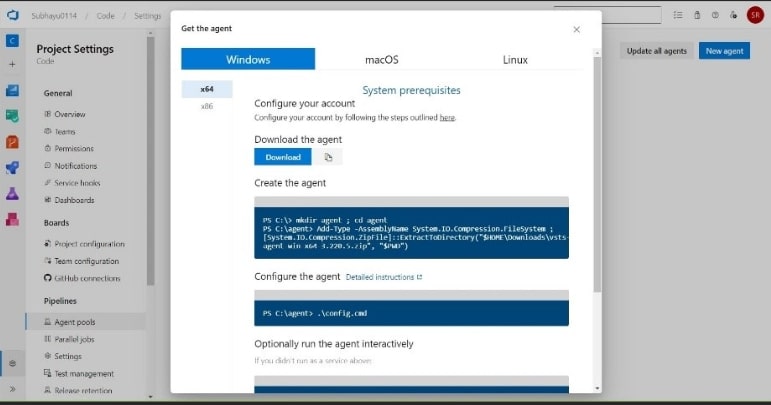This screenshot has width=771, height=405.
Task: Open the SR account avatar
Action: pyautogui.click(x=755, y=15)
